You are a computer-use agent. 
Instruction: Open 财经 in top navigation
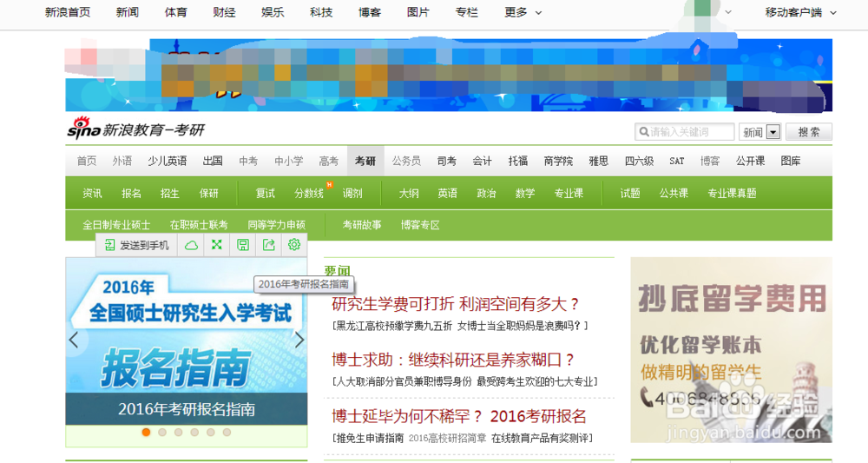pyautogui.click(x=224, y=12)
